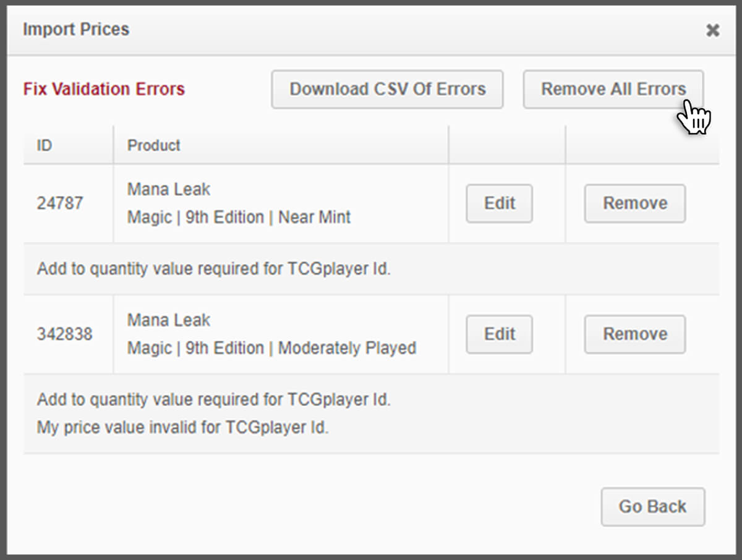The height and width of the screenshot is (560, 742).
Task: Remove the Moderately Played Mana Leak entry
Action: point(634,334)
